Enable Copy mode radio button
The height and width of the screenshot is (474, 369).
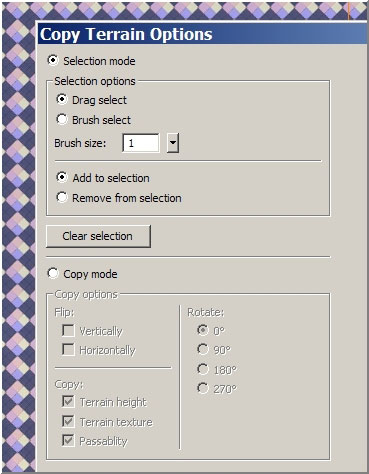53,274
